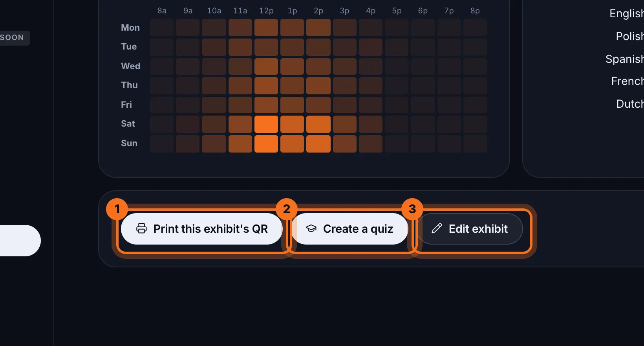Screen dimensions: 644x346
Task: Select the Sunday 8p heatmap cell
Action: point(475,144)
